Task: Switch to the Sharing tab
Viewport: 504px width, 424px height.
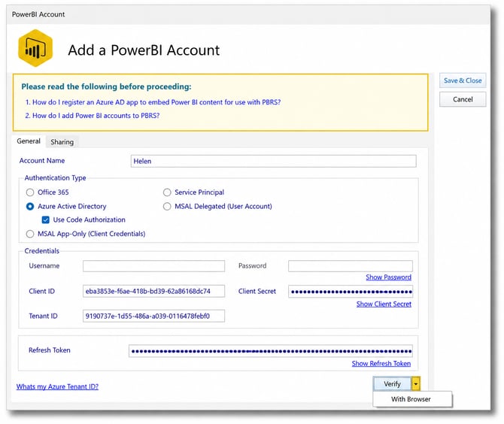Action: (62, 142)
